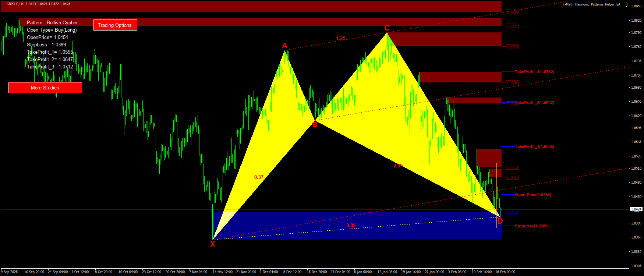The width and height of the screenshot is (644, 276).
Task: Select the TakeProfit_1(1.0555) line label
Action: (x=534, y=146)
